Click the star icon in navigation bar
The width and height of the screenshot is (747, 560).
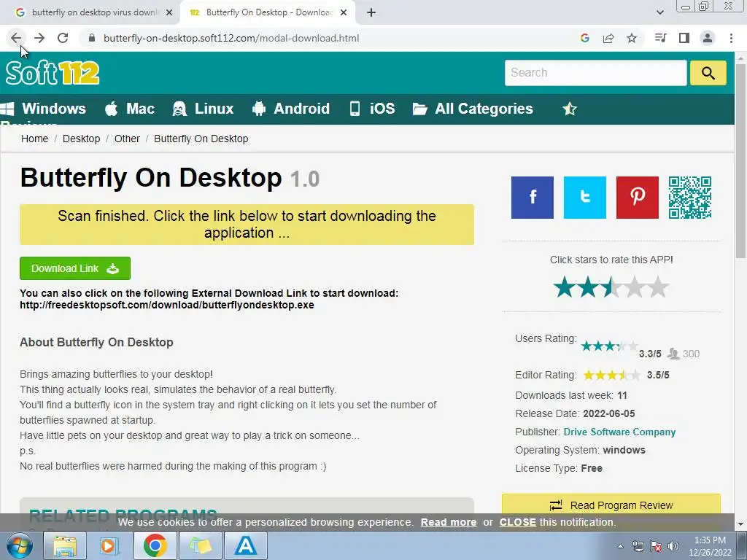569,109
